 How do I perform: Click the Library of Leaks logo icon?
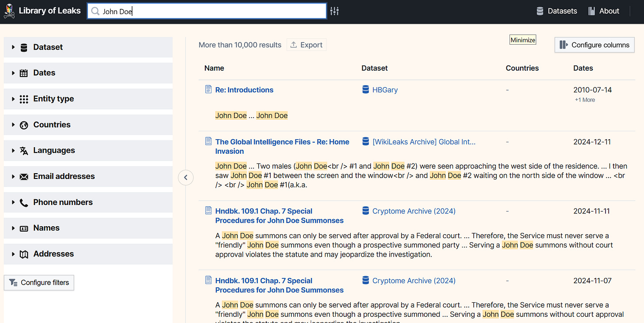(9, 11)
